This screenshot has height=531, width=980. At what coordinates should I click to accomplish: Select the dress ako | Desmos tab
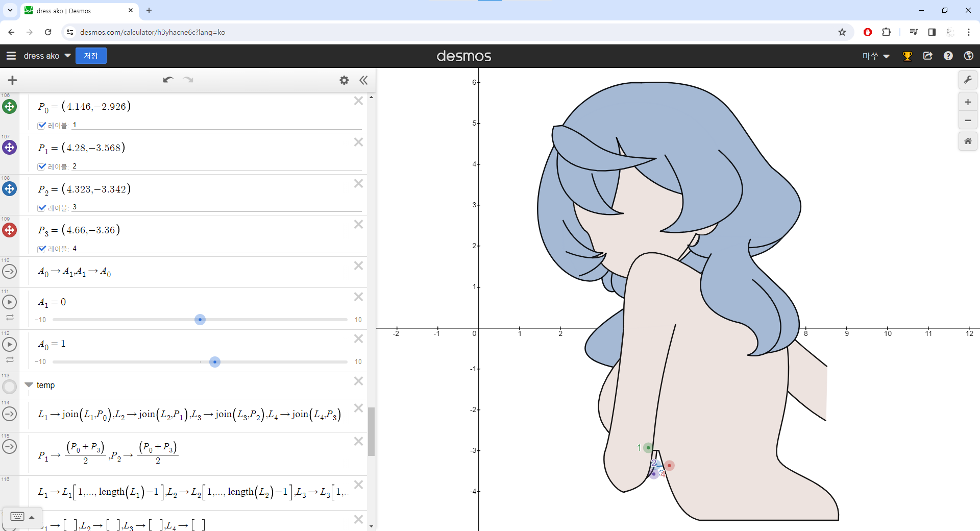tap(79, 11)
